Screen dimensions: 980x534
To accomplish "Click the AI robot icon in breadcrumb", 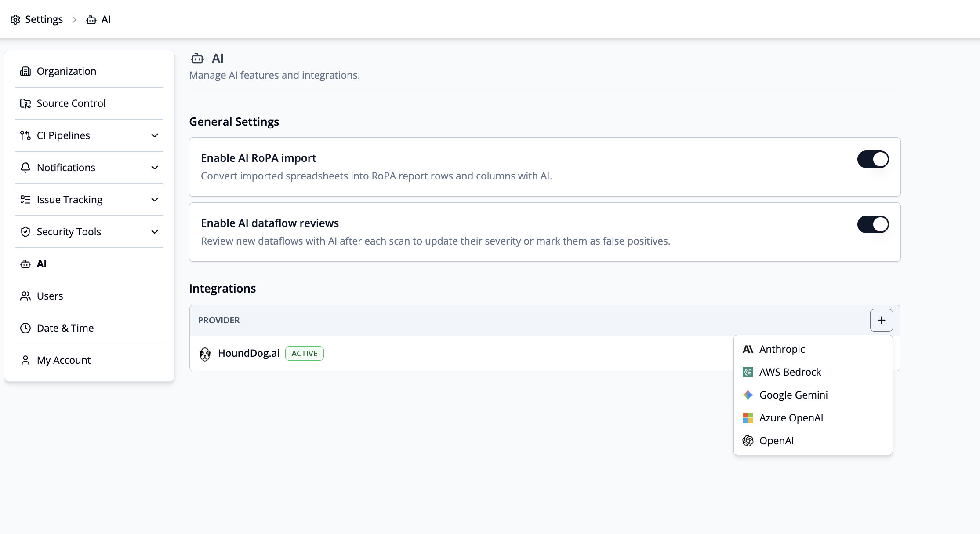I will (91, 20).
